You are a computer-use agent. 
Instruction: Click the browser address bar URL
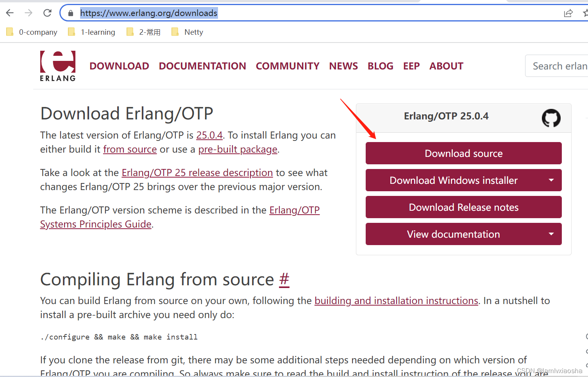click(149, 13)
